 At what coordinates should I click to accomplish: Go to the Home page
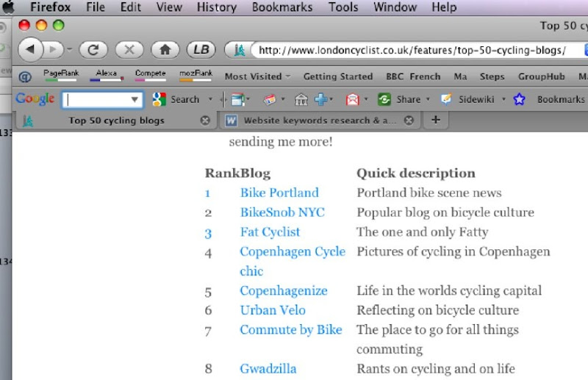coord(165,49)
